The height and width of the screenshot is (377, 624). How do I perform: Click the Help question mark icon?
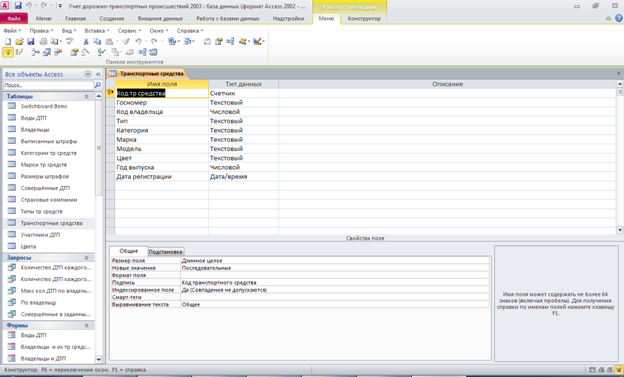(x=619, y=18)
